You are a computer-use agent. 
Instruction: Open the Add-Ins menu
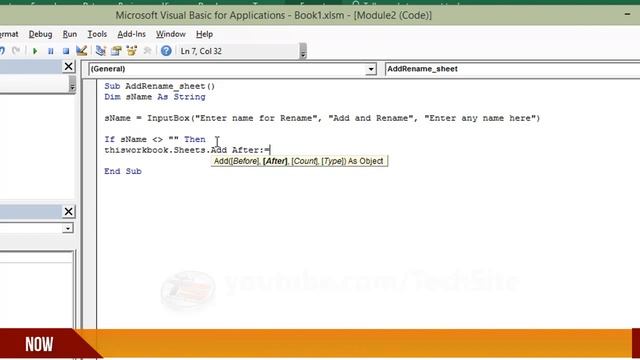click(131, 34)
